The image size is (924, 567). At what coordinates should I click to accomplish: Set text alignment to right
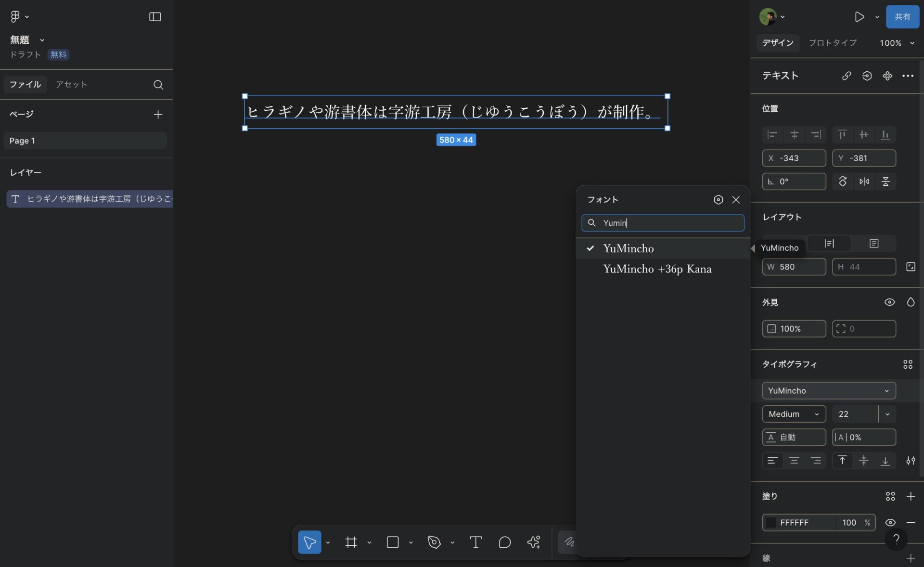tap(816, 461)
